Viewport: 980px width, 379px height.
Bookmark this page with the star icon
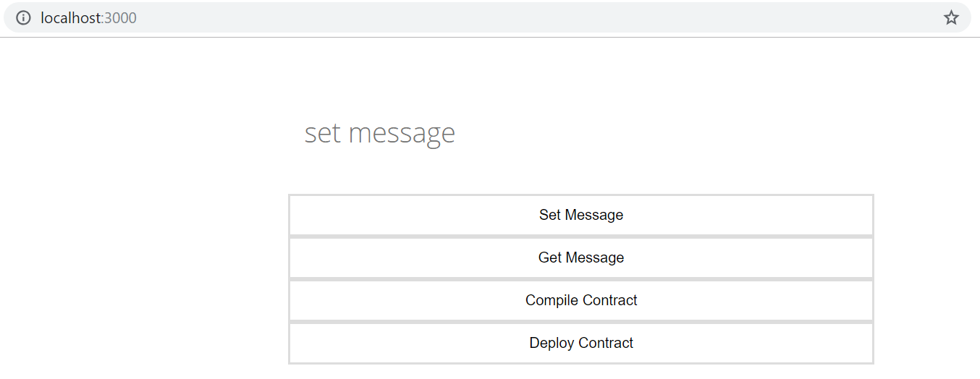click(951, 18)
